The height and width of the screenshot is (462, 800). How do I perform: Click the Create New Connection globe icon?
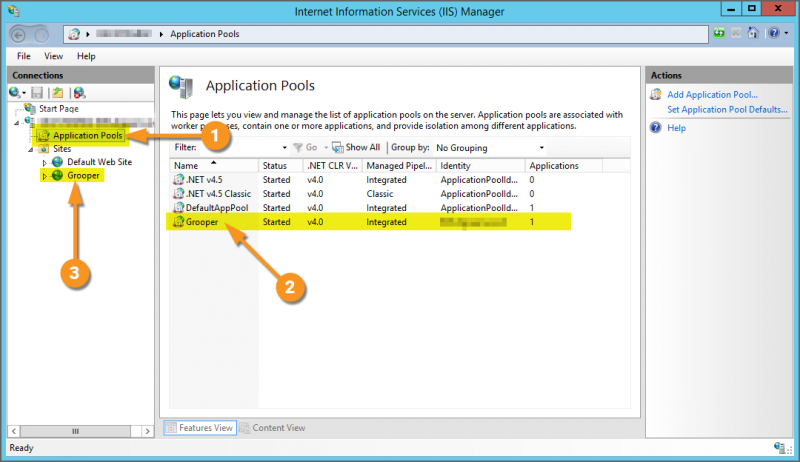click(14, 92)
